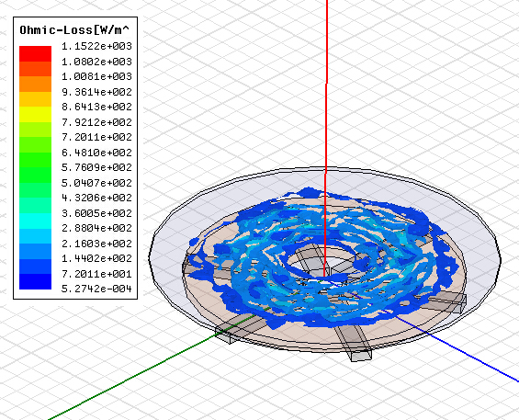Select the front rectangular support bar end
Viewport: 519px width, 420px height.
click(361, 356)
